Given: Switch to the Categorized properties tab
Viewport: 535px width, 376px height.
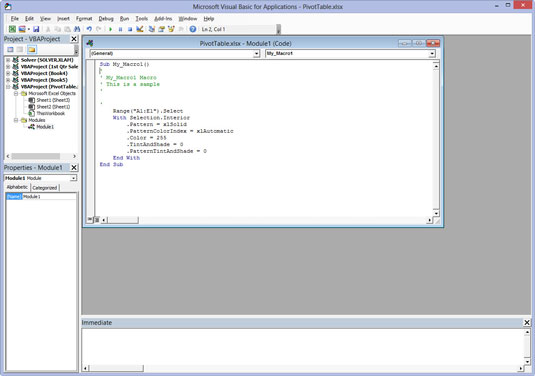Looking at the screenshot, I should (45, 188).
